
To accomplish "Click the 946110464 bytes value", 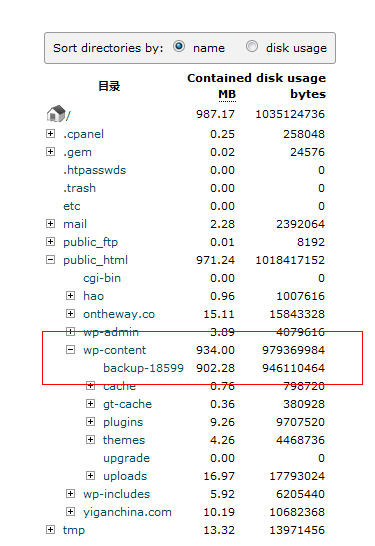I will (x=294, y=368).
